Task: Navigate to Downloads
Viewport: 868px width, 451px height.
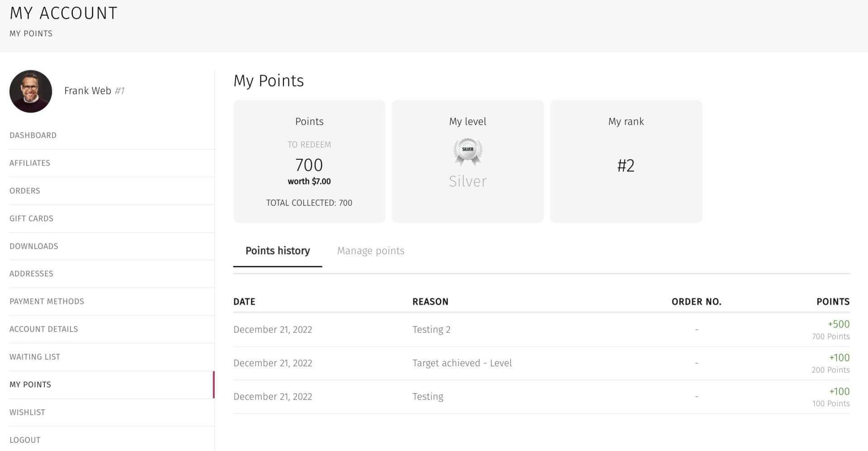Action: click(33, 246)
